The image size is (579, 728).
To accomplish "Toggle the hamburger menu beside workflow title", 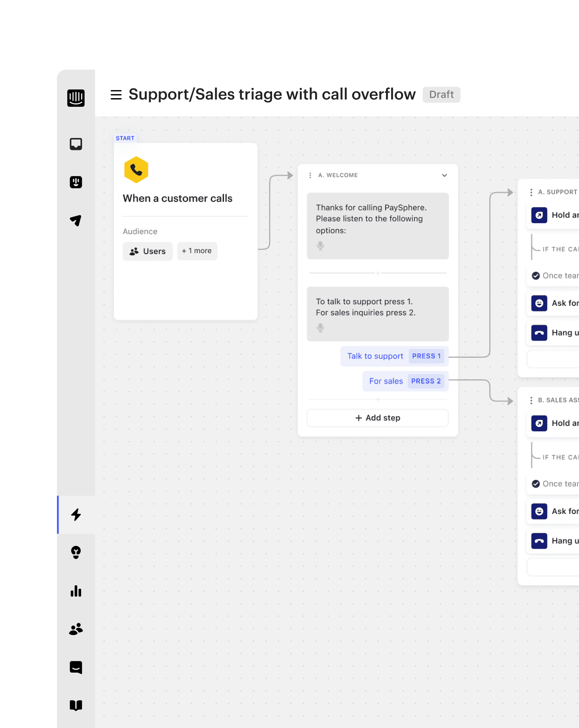I will click(x=116, y=95).
